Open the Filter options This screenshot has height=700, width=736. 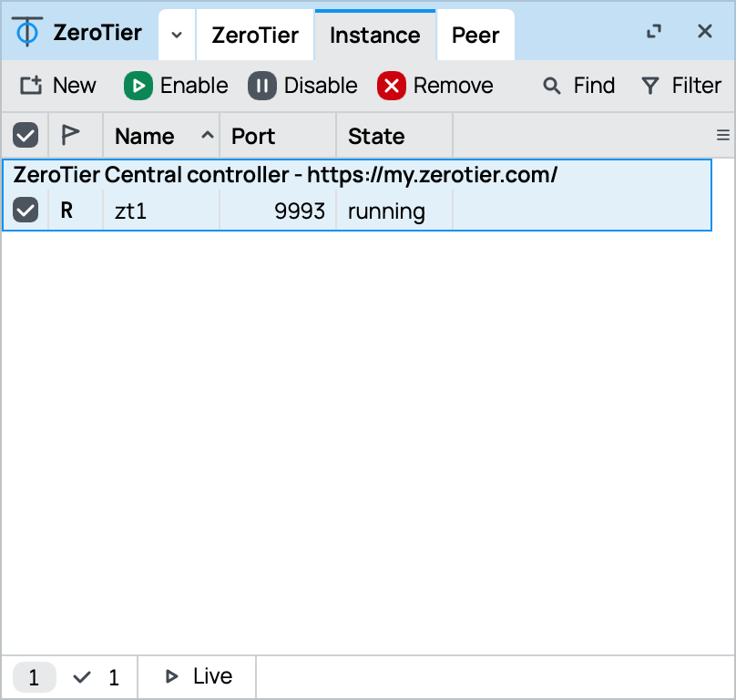click(x=681, y=86)
